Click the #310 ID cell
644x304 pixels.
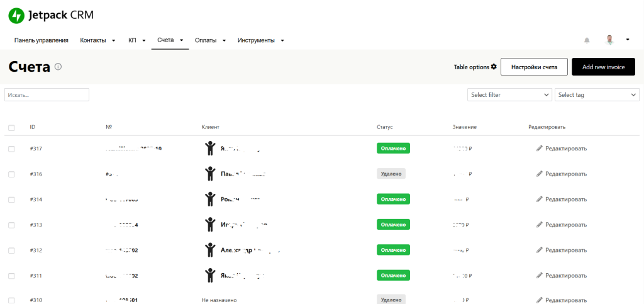point(36,300)
